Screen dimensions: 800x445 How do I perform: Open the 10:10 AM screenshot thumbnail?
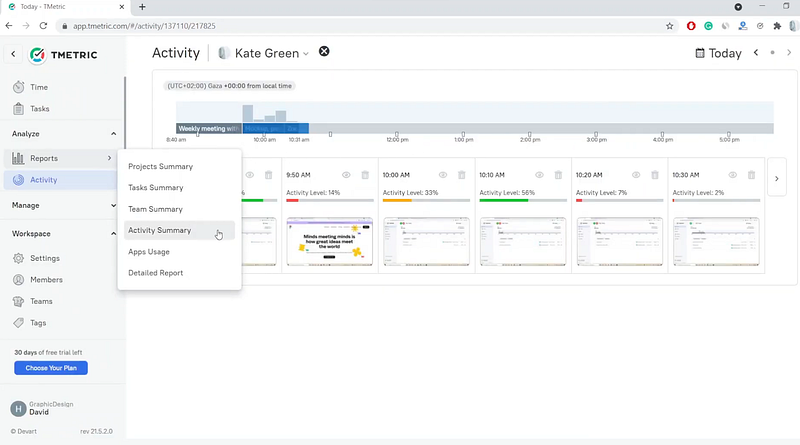(x=523, y=242)
